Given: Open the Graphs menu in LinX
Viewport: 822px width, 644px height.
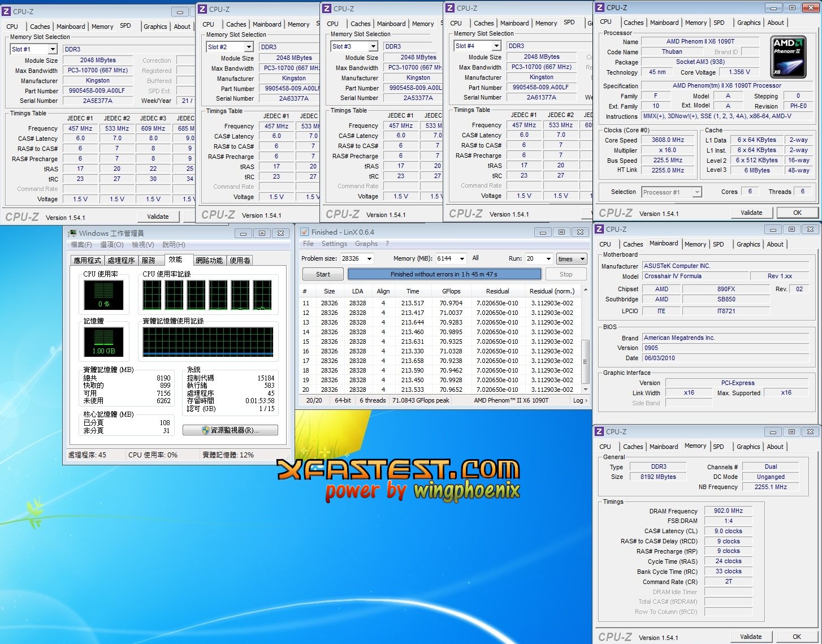Looking at the screenshot, I should [x=366, y=244].
